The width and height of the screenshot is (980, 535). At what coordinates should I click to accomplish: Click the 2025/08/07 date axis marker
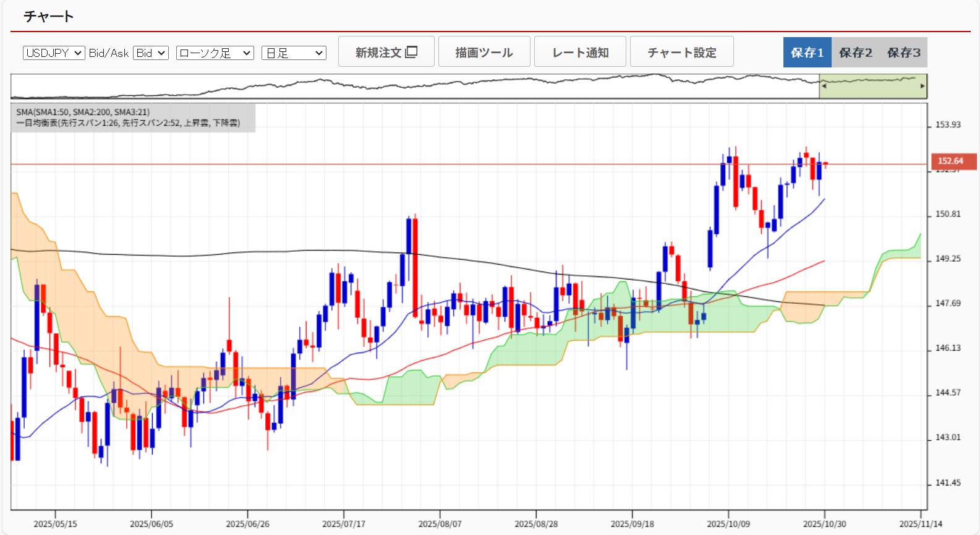tap(440, 524)
